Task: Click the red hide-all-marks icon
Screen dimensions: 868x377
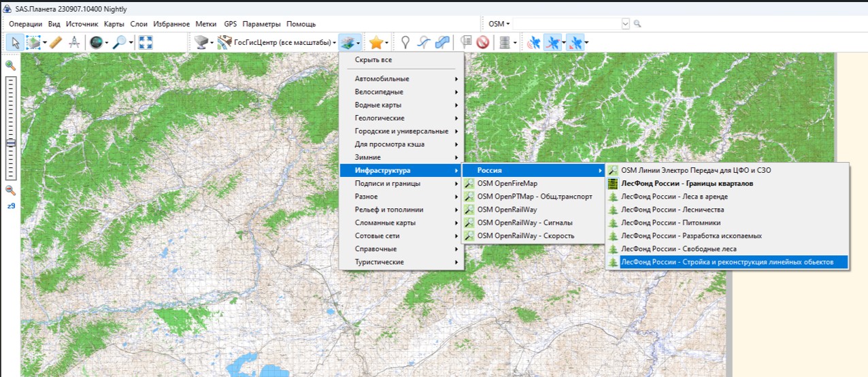Action: pos(482,42)
